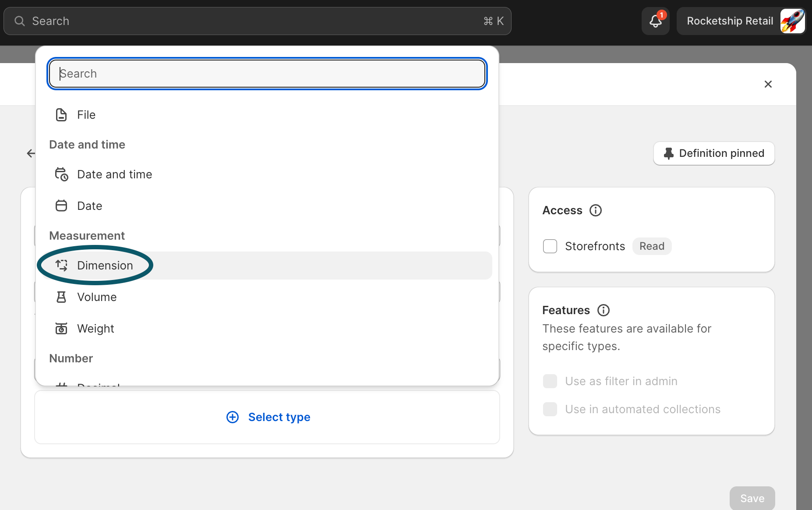The width and height of the screenshot is (812, 510).
Task: Close the panel with the X icon
Action: [x=768, y=84]
